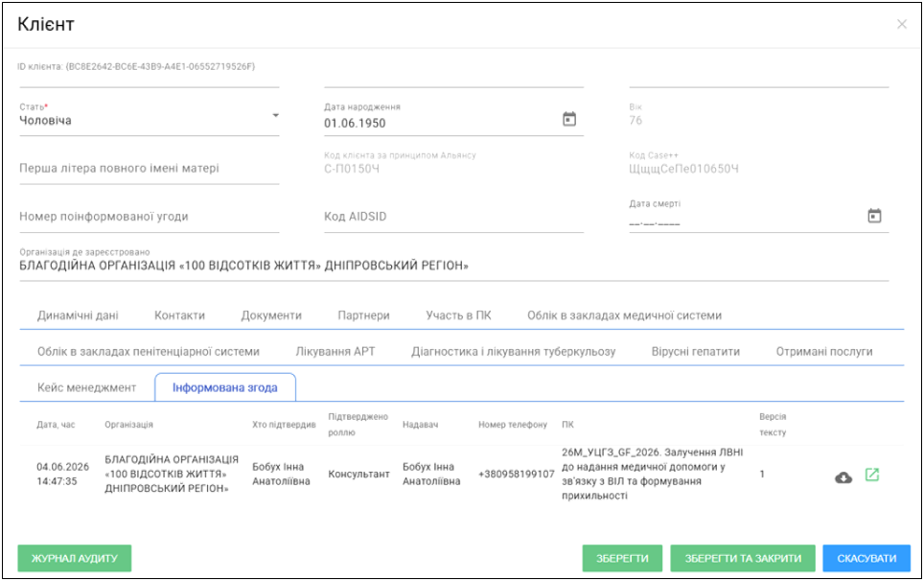Open consent record in new window
The image size is (924, 581).
tap(871, 475)
